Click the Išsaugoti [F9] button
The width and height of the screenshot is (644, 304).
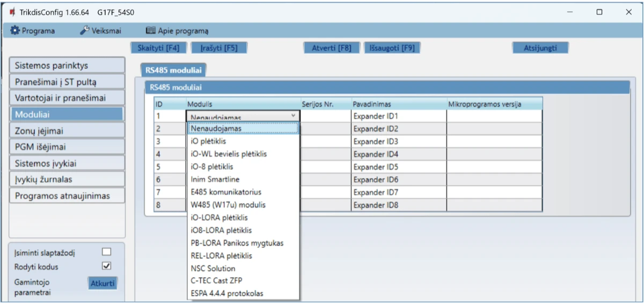(392, 48)
